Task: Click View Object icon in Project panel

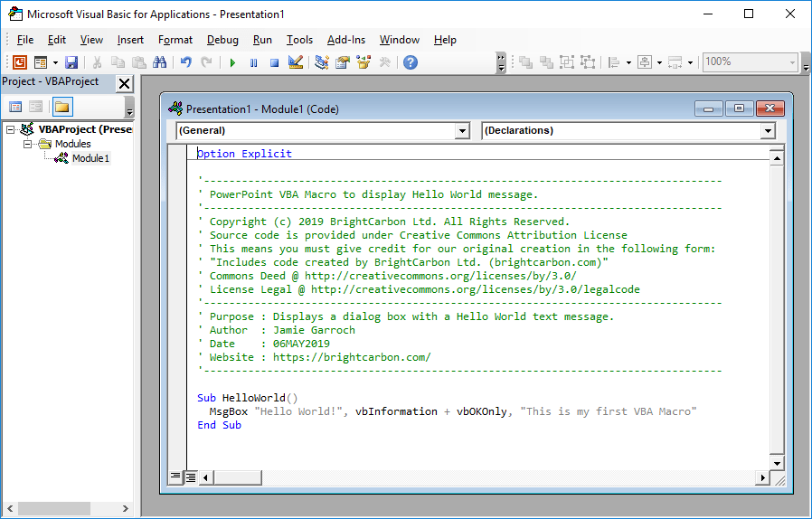Action: click(36, 107)
